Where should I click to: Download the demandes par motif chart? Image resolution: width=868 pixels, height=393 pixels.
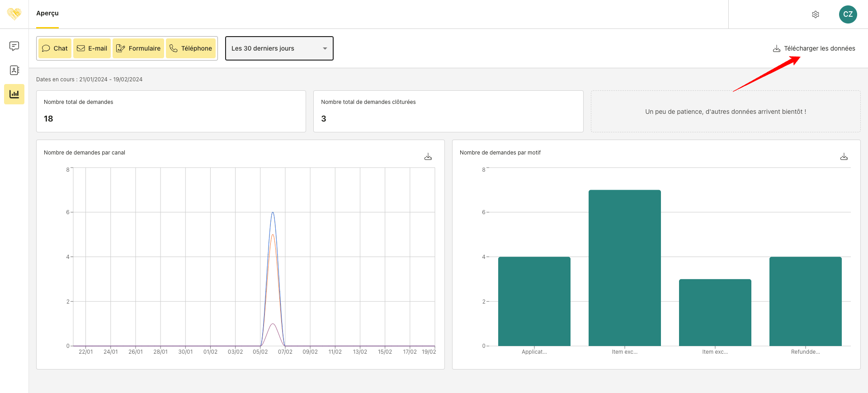tap(844, 157)
